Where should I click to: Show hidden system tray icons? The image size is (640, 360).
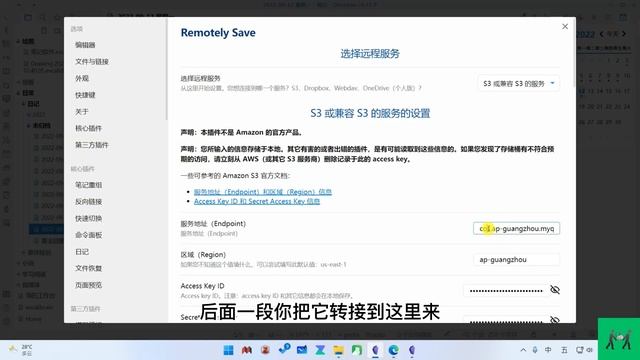(523, 350)
